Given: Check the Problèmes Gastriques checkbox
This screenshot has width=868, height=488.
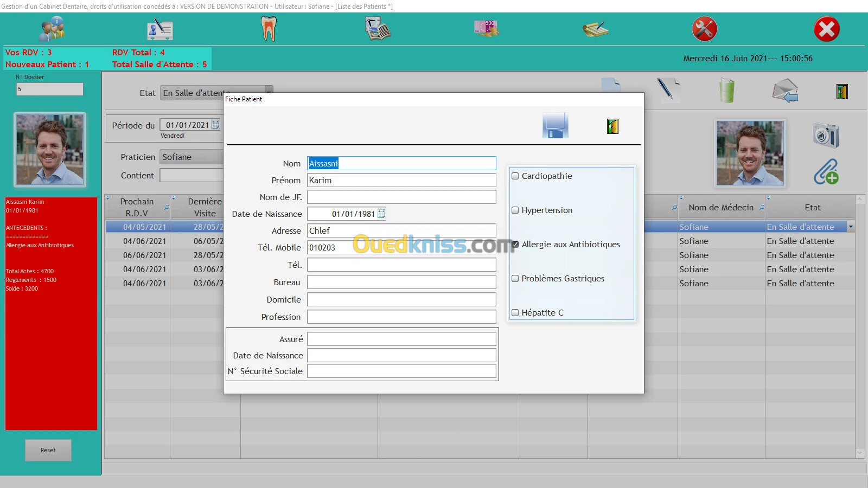Looking at the screenshot, I should tap(515, 278).
